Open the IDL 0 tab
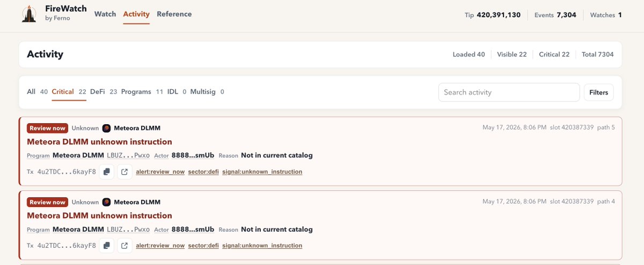644x265 pixels. (177, 92)
